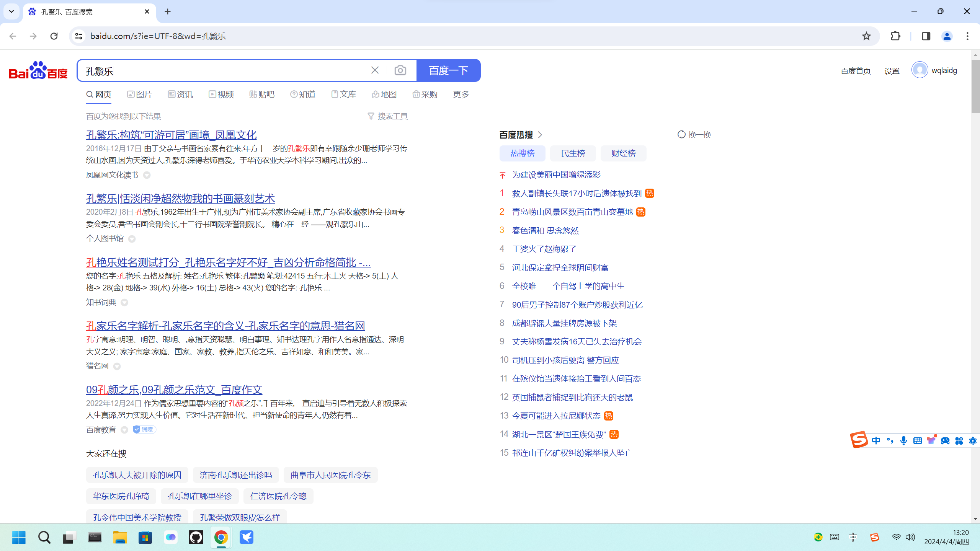Open image search via the camera icon
The height and width of the screenshot is (551, 980).
pos(400,70)
